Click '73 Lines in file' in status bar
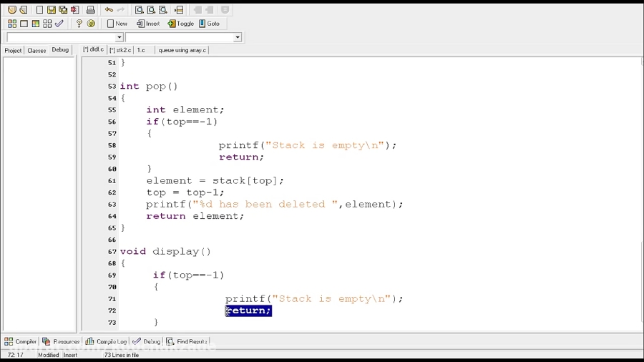The height and width of the screenshot is (362, 644). pos(122,355)
